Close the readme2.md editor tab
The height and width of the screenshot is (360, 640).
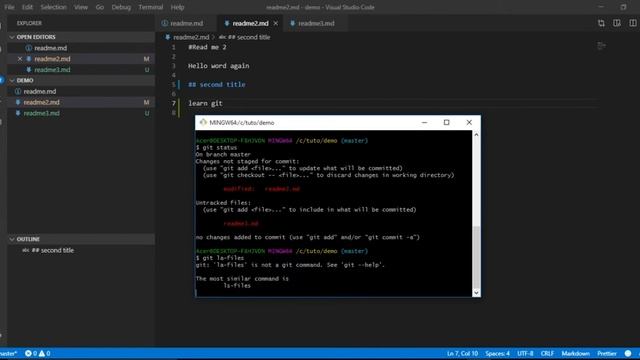pyautogui.click(x=276, y=23)
